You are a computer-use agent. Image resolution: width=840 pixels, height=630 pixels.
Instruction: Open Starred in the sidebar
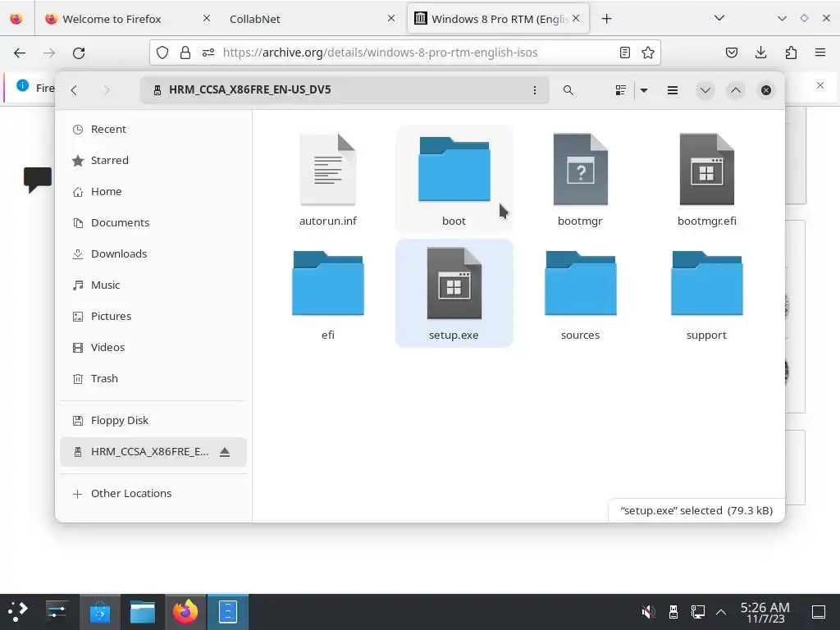153,160
